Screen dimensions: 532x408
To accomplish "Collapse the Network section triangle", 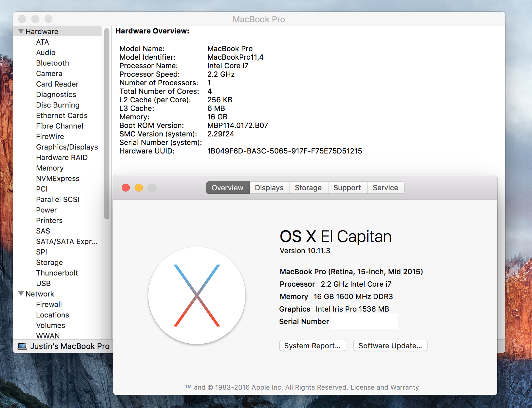I will 21,294.
